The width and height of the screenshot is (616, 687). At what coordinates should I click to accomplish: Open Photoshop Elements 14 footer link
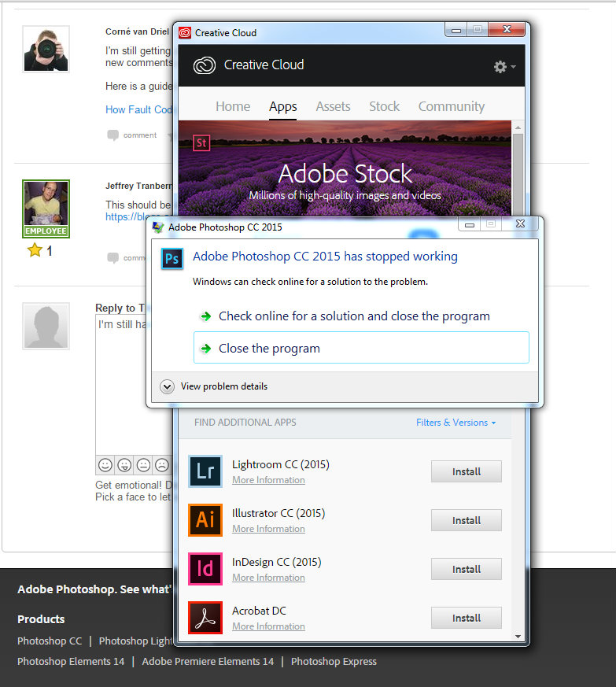tap(71, 661)
